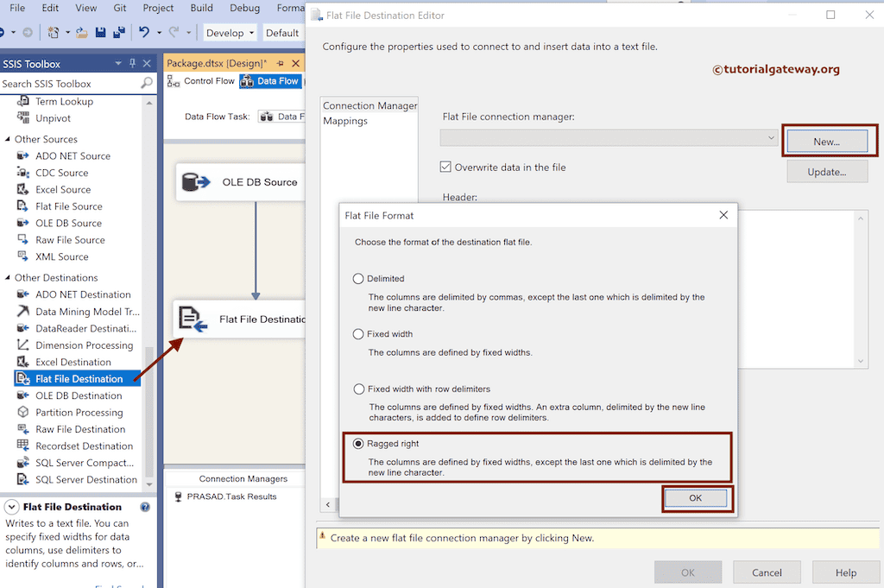Click OK in the Flat File Format dialog
Screen dimensions: 884x588
click(696, 497)
